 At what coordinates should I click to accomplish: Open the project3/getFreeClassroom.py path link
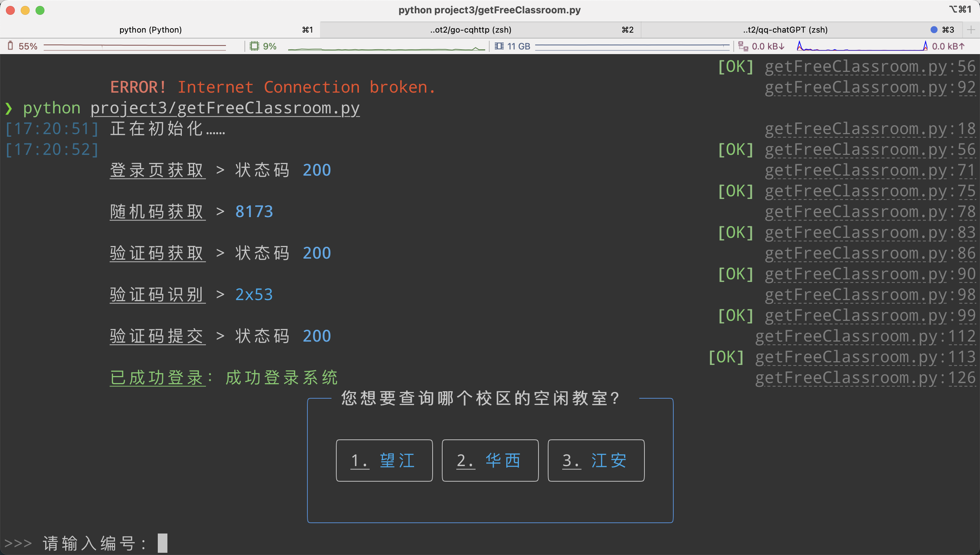[225, 108]
